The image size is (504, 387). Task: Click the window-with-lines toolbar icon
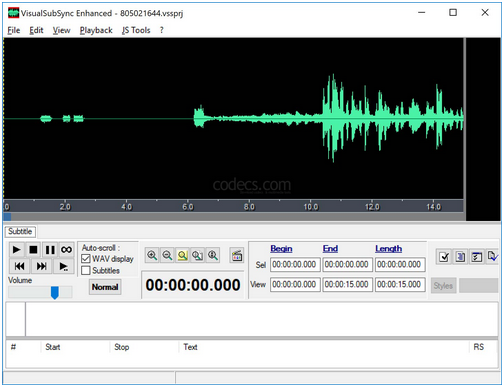point(477,257)
